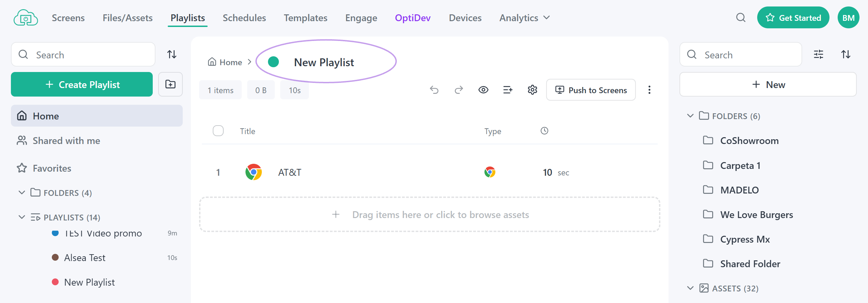The height and width of the screenshot is (303, 868).
Task: Open Shared with me
Action: [58, 141]
